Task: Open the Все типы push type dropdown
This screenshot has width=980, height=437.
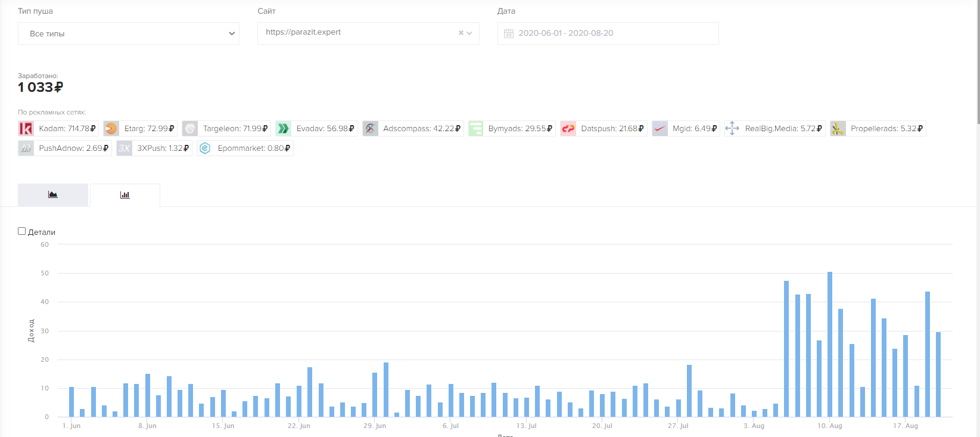Action: [x=129, y=33]
